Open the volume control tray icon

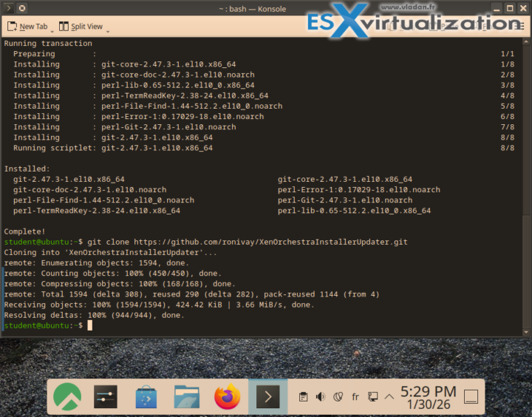(321, 397)
